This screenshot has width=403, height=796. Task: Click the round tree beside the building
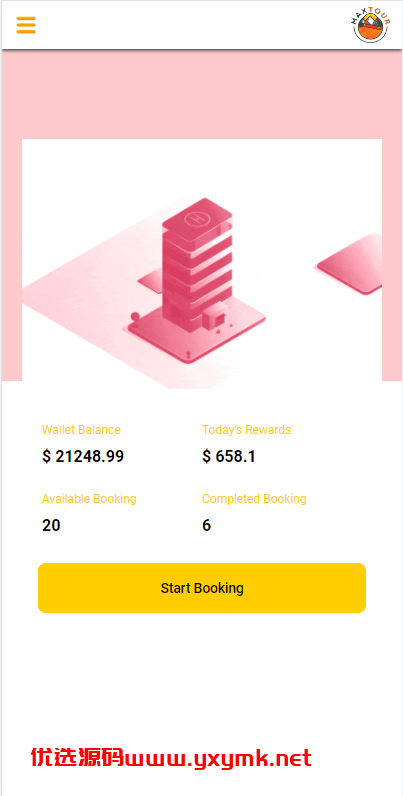pyautogui.click(x=135, y=319)
